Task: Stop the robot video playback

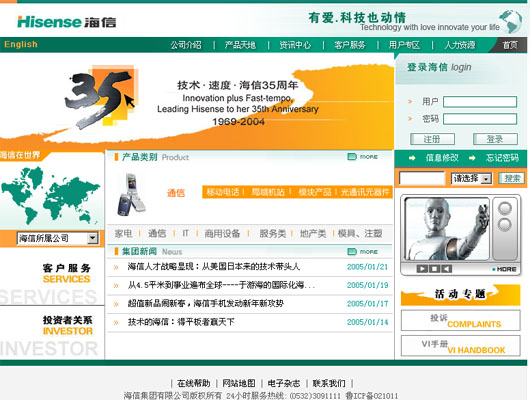Action: [x=435, y=269]
